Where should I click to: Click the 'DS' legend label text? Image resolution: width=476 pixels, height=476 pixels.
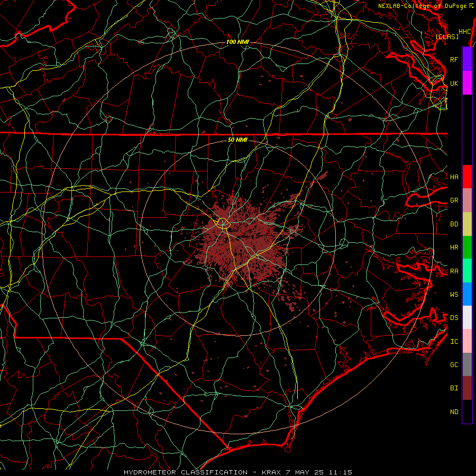[454, 318]
